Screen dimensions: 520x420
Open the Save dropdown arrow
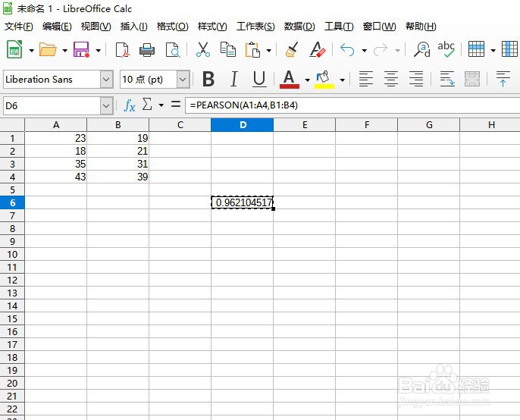pyautogui.click(x=99, y=51)
